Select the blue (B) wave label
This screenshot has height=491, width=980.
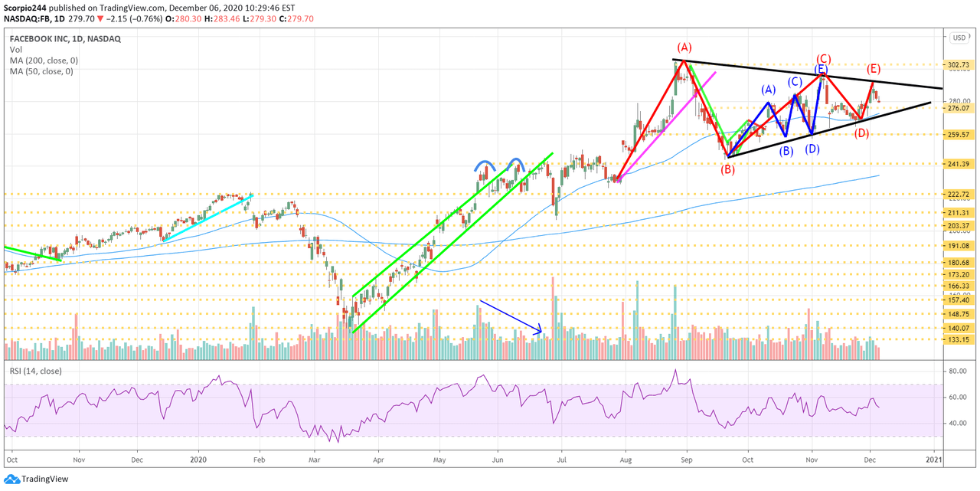[786, 151]
